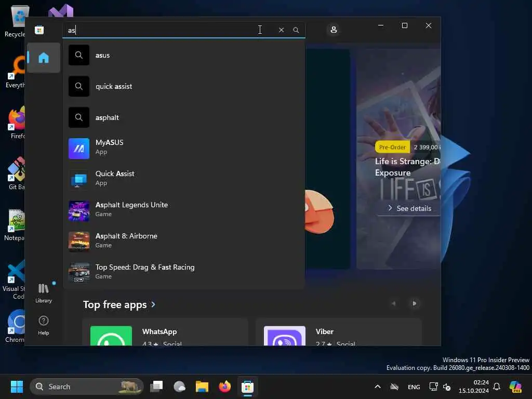Expand Top free apps with chevron
Screen dimensions: 532x399
click(153, 304)
